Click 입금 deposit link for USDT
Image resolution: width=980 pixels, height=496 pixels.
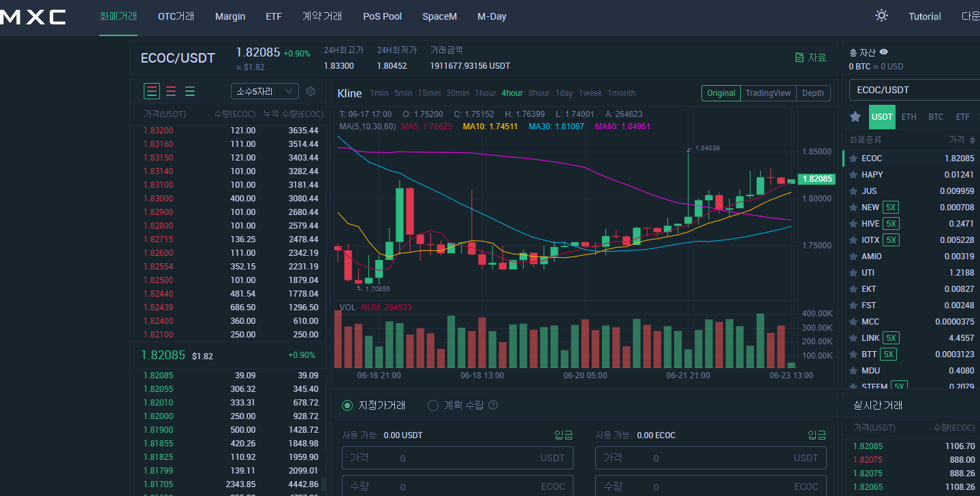564,435
